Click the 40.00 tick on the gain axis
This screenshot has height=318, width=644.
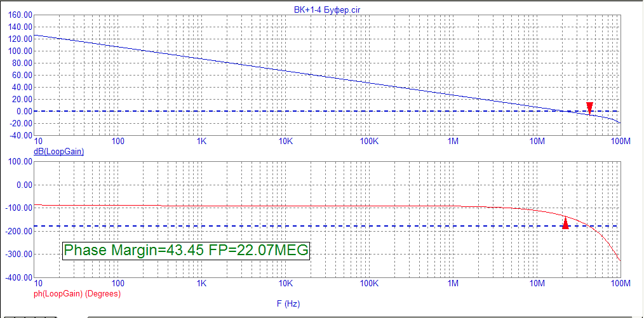pos(22,88)
